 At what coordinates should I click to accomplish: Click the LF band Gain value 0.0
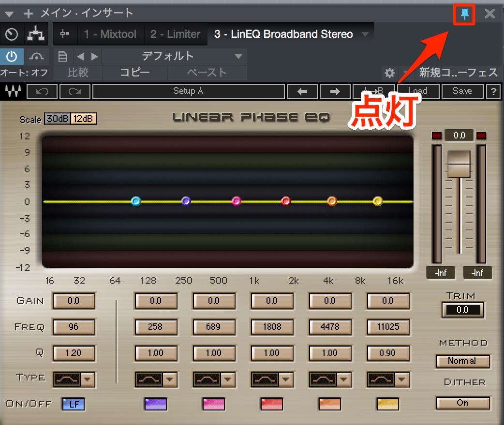(74, 301)
